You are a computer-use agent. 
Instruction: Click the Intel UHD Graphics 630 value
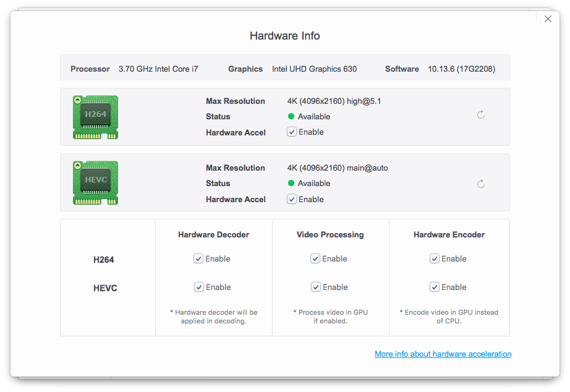click(314, 69)
